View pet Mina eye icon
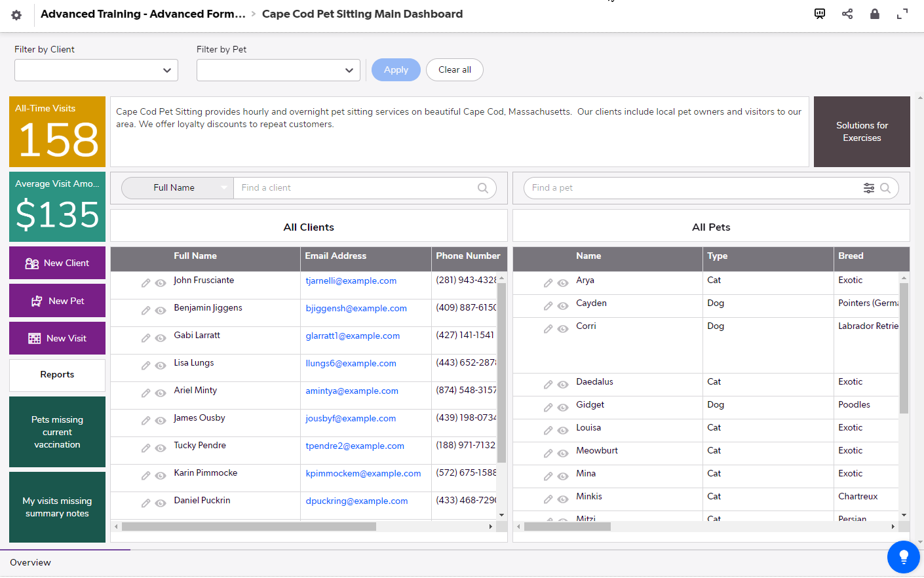 (563, 476)
